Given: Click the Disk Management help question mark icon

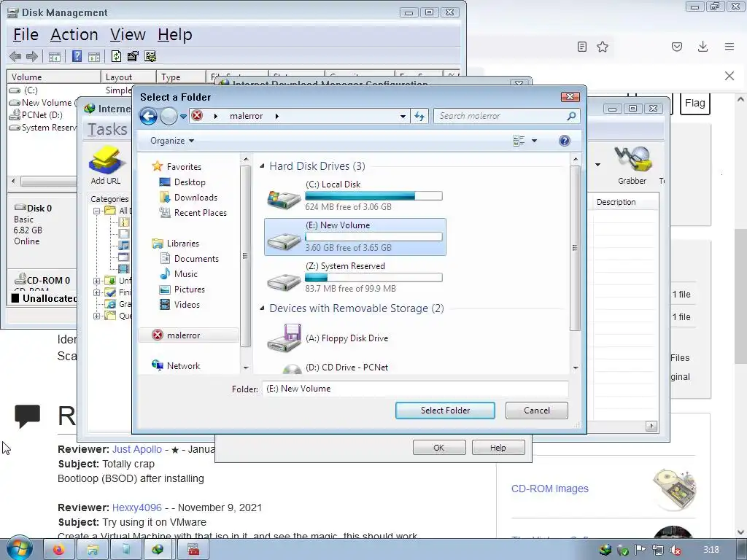Looking at the screenshot, I should click(77, 57).
